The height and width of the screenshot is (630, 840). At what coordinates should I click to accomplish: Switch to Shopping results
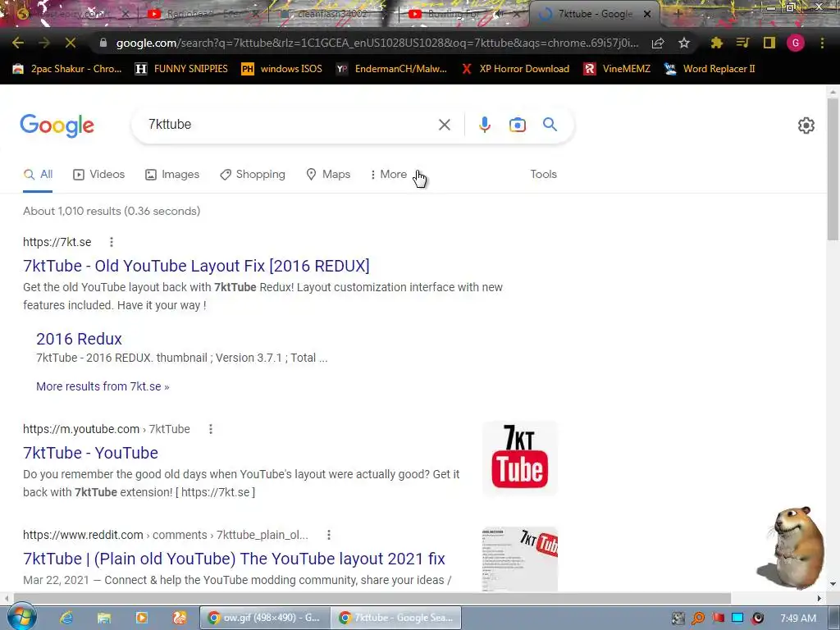tap(253, 175)
